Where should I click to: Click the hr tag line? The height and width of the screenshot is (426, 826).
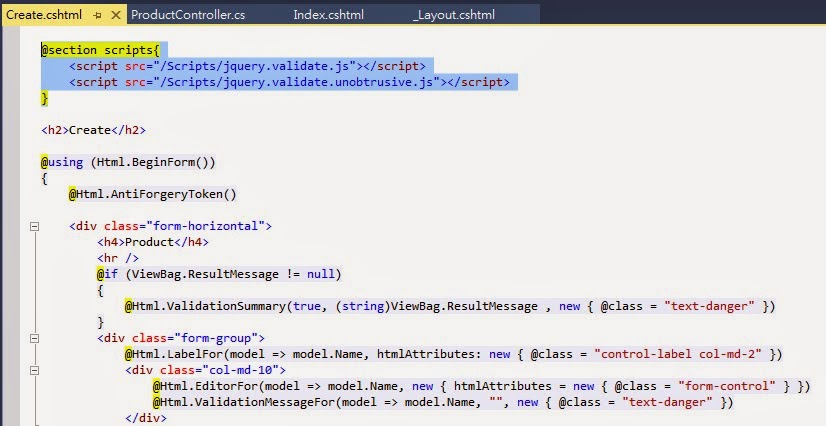(x=118, y=258)
